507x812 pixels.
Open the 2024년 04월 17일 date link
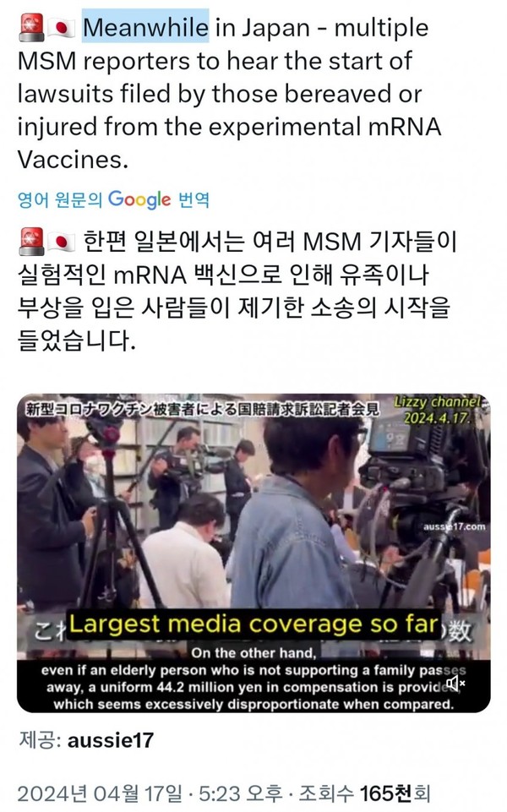pyautogui.click(x=100, y=793)
